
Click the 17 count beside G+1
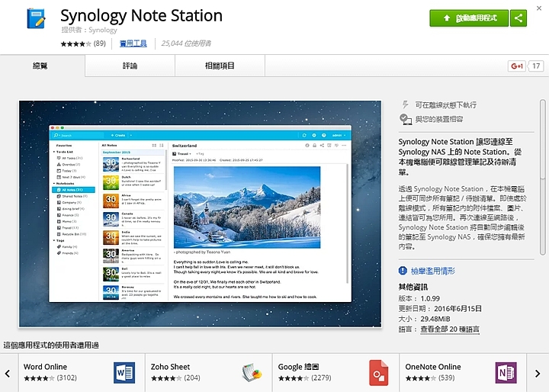tap(536, 66)
